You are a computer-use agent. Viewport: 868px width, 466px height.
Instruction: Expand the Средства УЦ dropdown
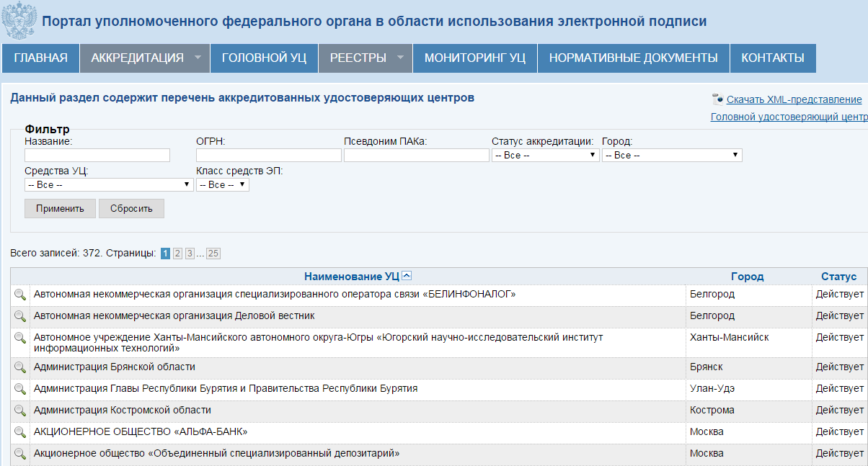pyautogui.click(x=108, y=184)
